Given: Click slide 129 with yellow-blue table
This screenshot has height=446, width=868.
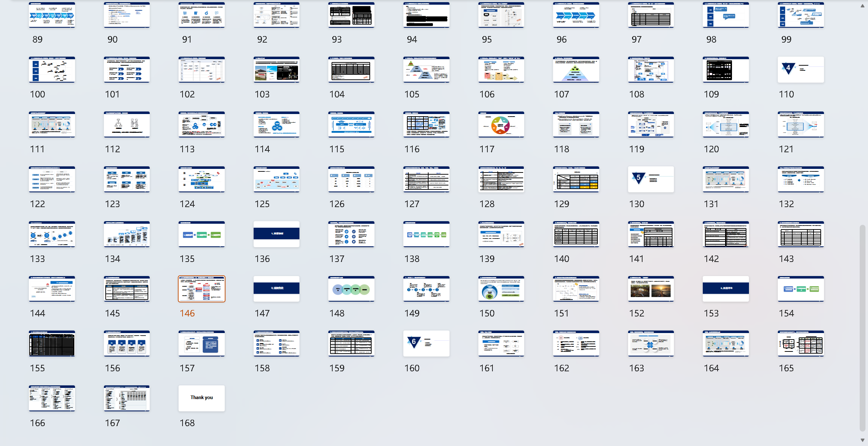Looking at the screenshot, I should 576,179.
